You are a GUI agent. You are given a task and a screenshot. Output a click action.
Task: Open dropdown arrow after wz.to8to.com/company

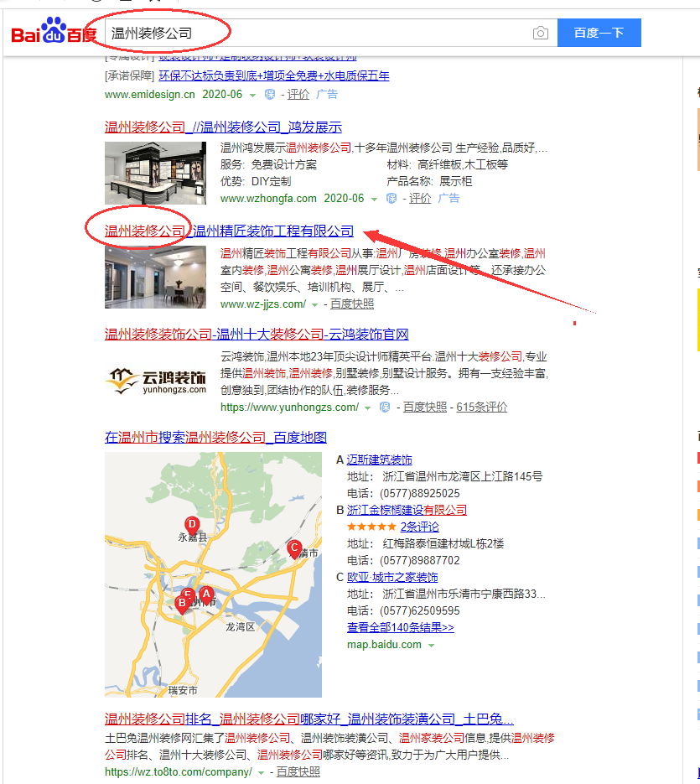coord(262,772)
